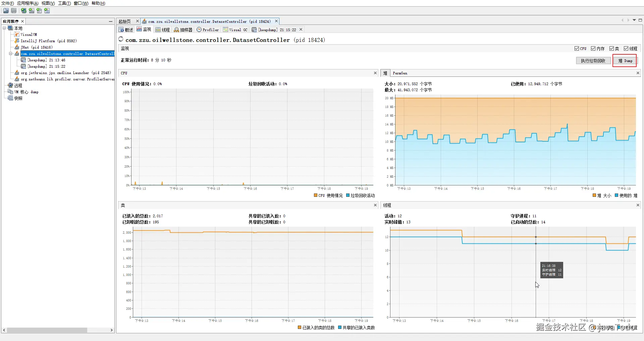
Task: Click the right arrow of tree scrollbar
Action: click(x=112, y=330)
